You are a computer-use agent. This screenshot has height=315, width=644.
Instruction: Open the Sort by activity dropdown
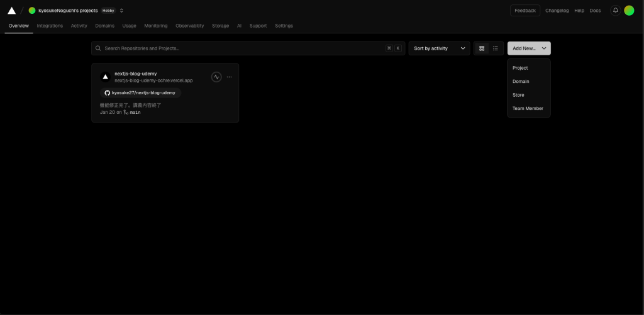pyautogui.click(x=439, y=48)
